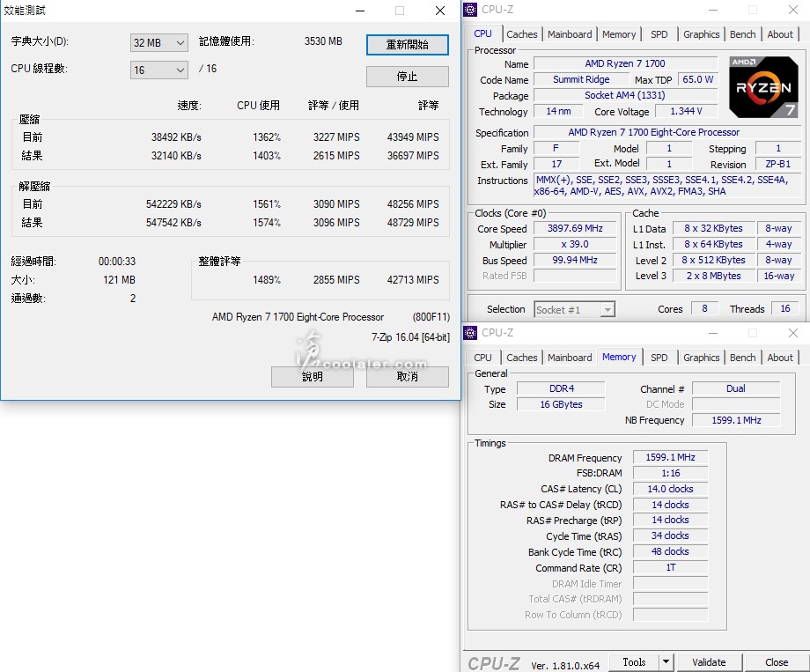The image size is (810, 672).
Task: Open SPD tab in upper CPU-Z window
Action: pyautogui.click(x=659, y=34)
